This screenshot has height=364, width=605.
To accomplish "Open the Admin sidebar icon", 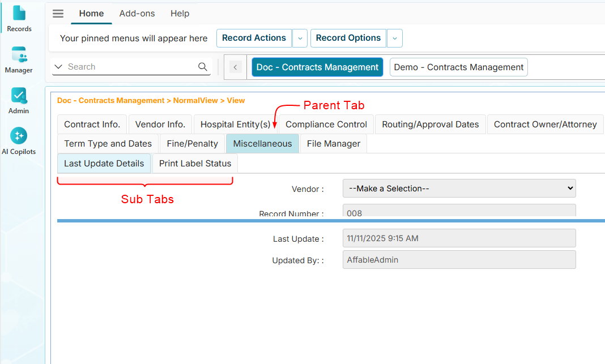I will 19,101.
